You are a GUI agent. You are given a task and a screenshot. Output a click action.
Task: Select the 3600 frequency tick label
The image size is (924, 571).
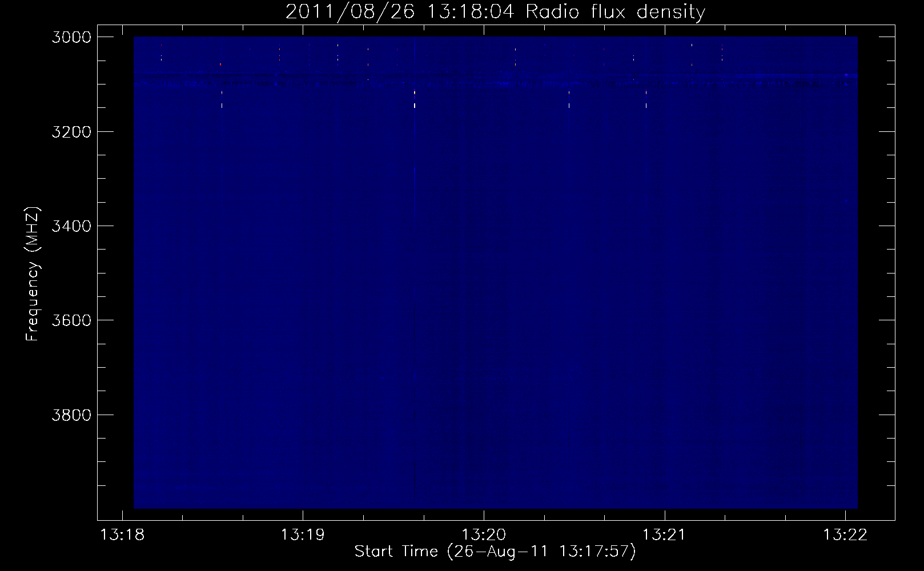click(x=71, y=320)
